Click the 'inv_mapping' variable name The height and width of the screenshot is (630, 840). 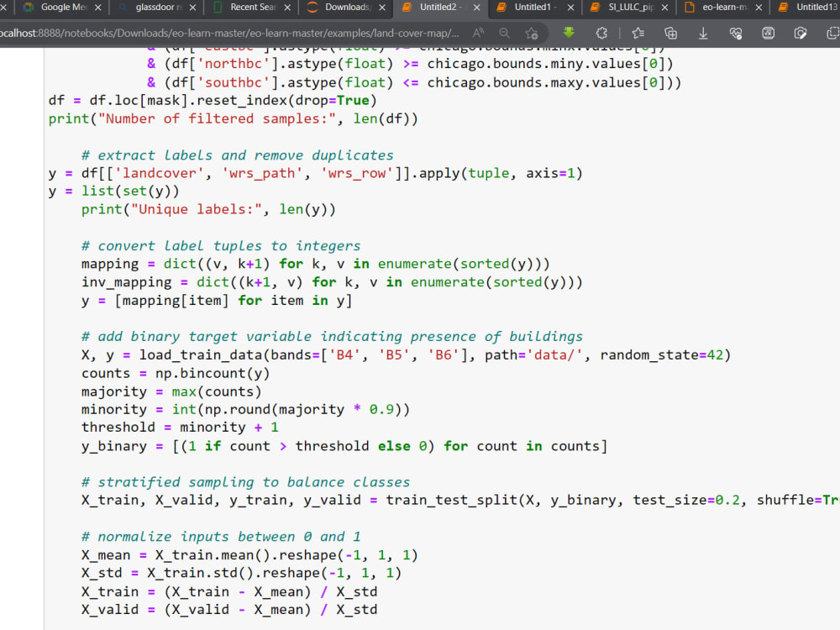(x=127, y=282)
